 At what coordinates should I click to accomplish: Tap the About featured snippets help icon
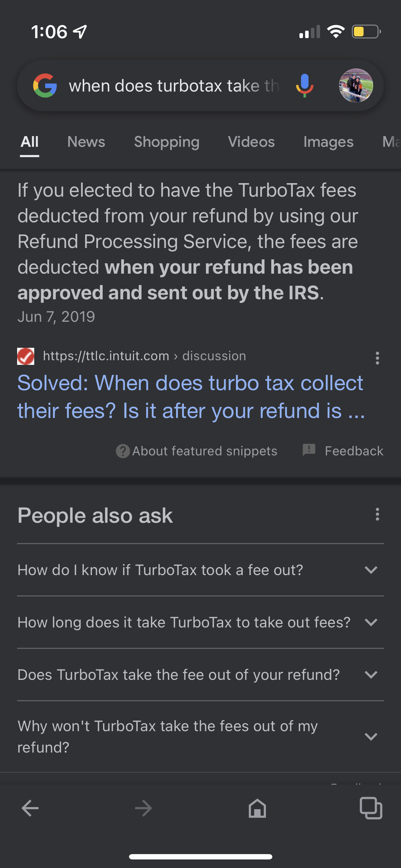tap(123, 451)
